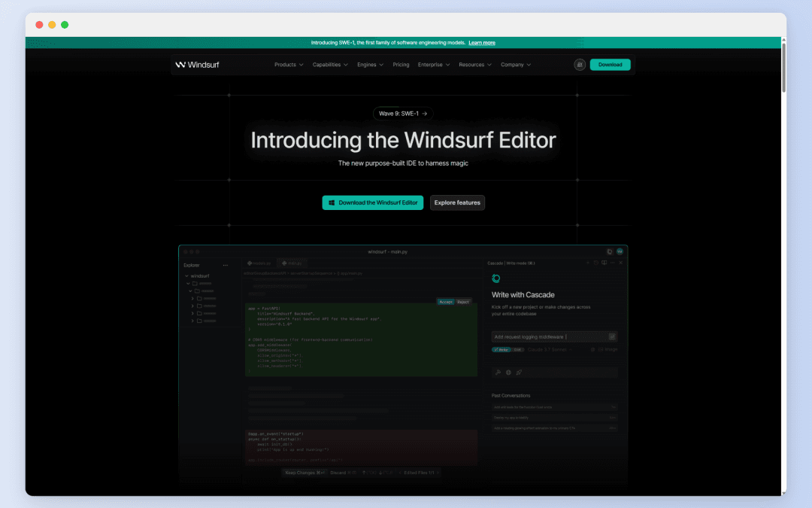Screen dimensions: 812x508
Task: Open the rotating glowing effect past conversation
Action: pyautogui.click(x=554, y=428)
